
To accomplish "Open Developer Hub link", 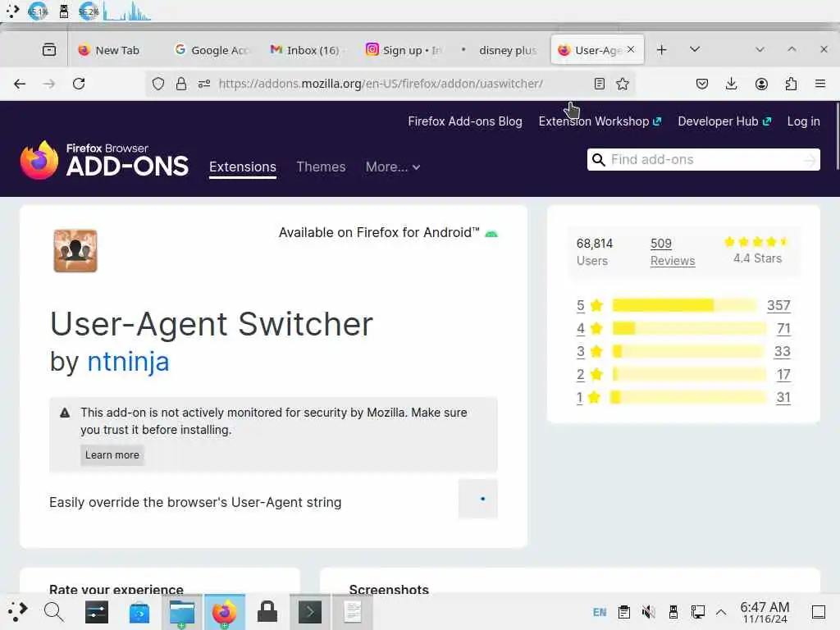I will (x=724, y=121).
